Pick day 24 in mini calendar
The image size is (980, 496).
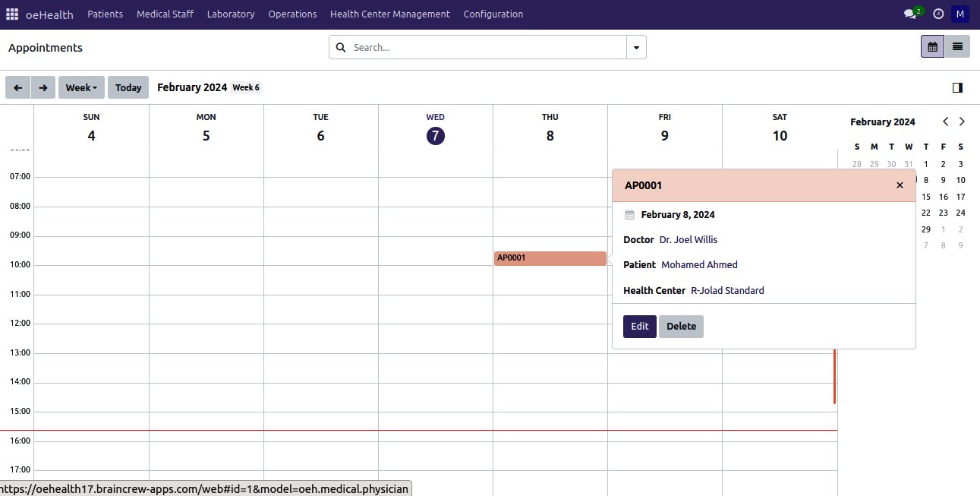coord(960,213)
